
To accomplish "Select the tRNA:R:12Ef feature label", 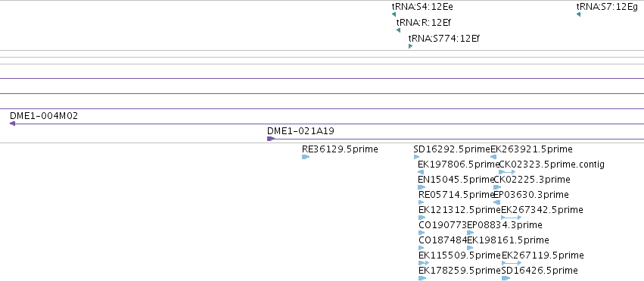I will [424, 22].
